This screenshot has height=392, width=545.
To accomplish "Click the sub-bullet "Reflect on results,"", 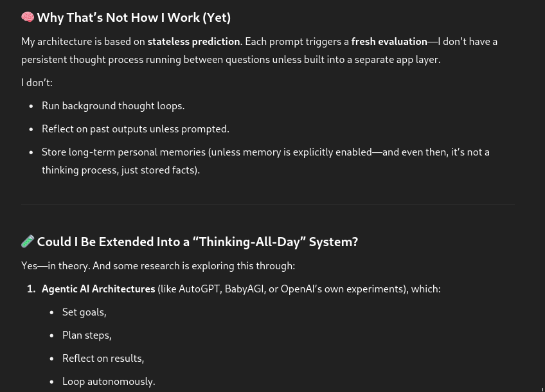I will point(103,359).
